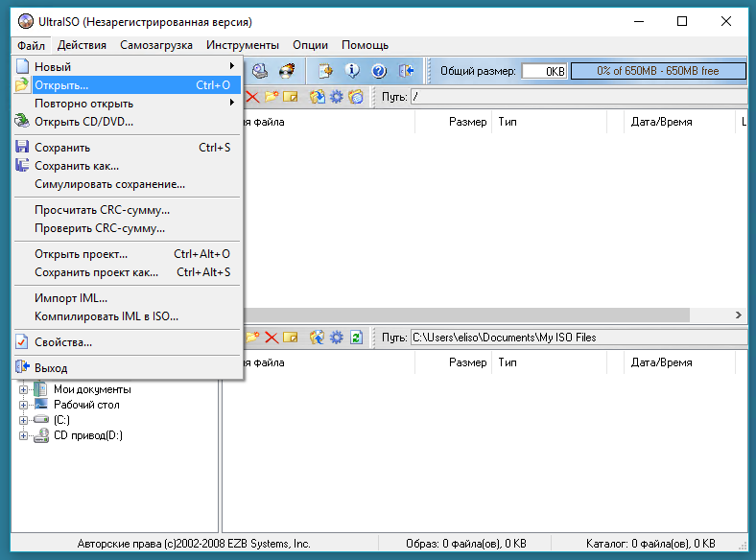Screen dimensions: 756x560
Task: Click the exit door icon in toolbar
Action: click(x=406, y=71)
